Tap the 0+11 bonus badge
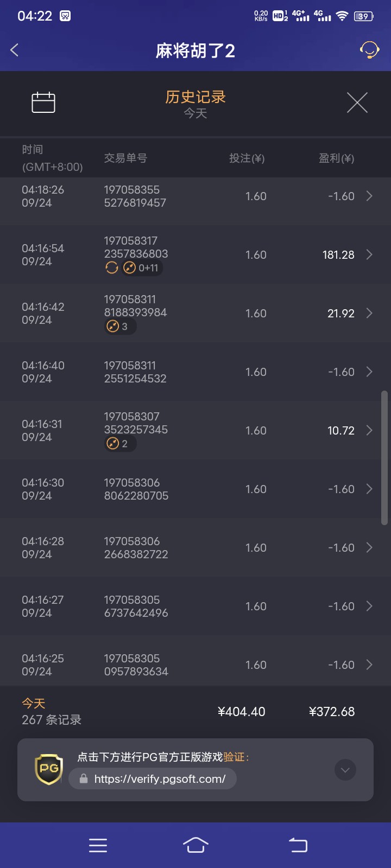 click(x=142, y=268)
